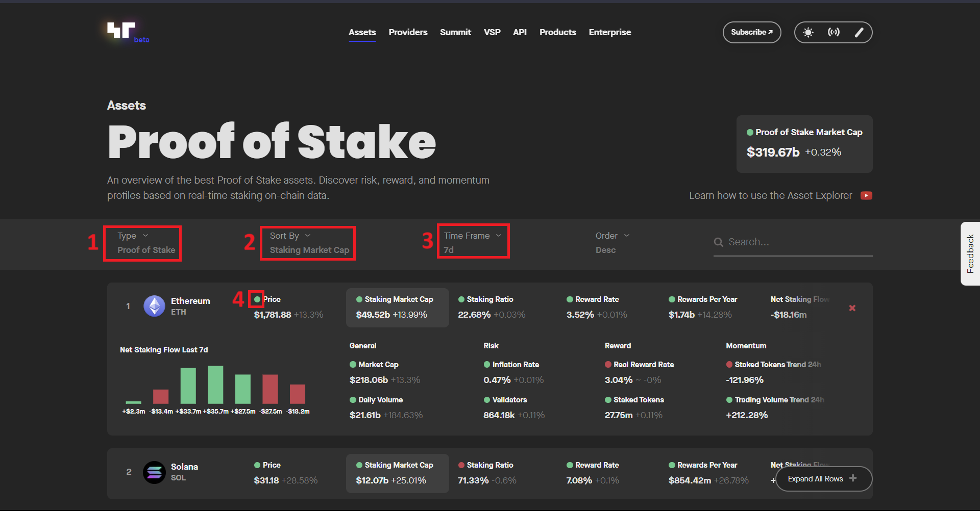The height and width of the screenshot is (511, 980).
Task: Open the Time Frame dropdown
Action: [x=473, y=243]
